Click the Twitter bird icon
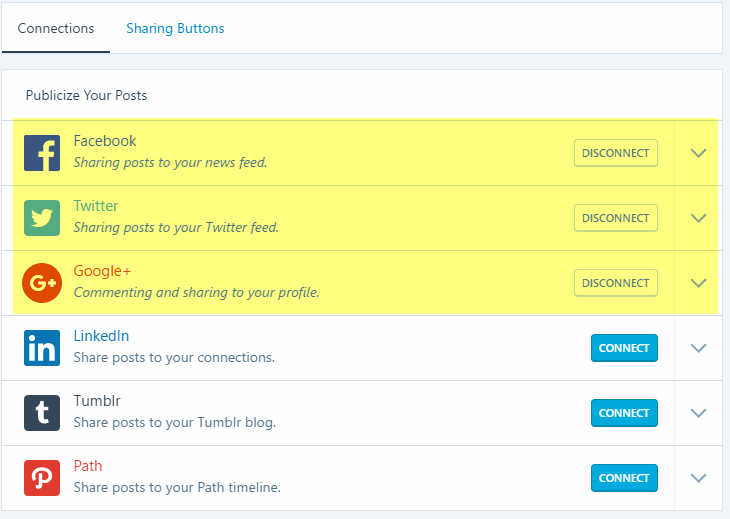 tap(42, 218)
